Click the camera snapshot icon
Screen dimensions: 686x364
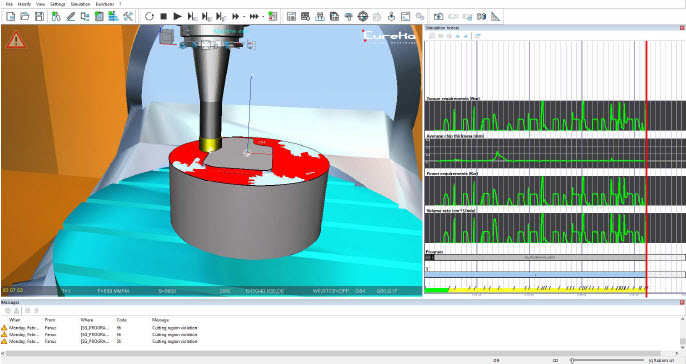(438, 17)
